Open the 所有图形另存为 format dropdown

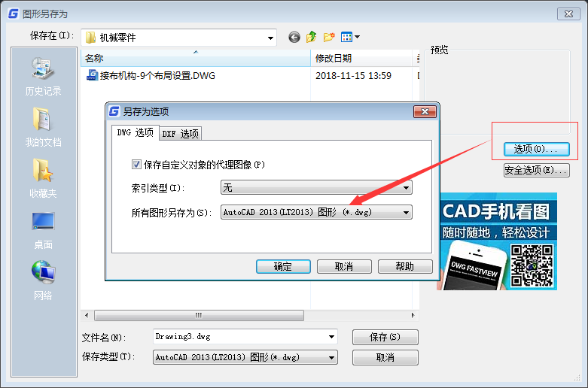pos(316,212)
